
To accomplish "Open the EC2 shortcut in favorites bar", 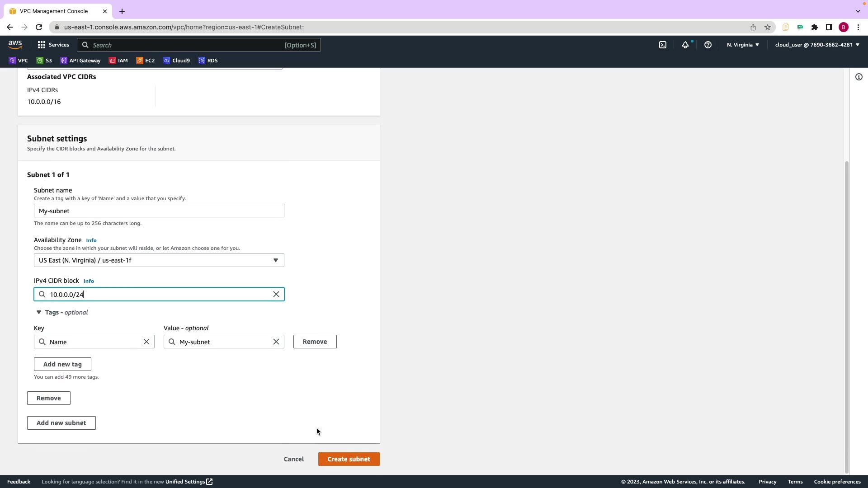I will pyautogui.click(x=146, y=61).
